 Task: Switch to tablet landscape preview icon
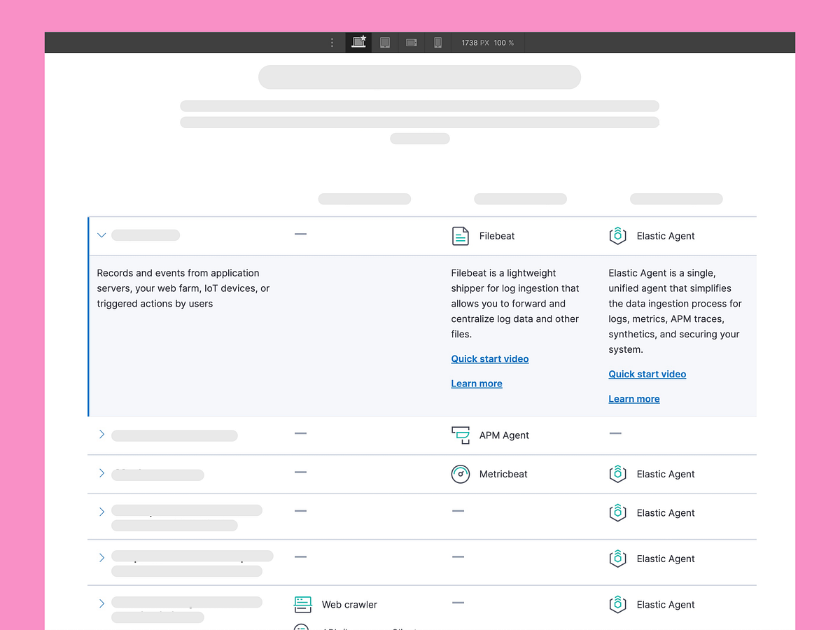[411, 42]
